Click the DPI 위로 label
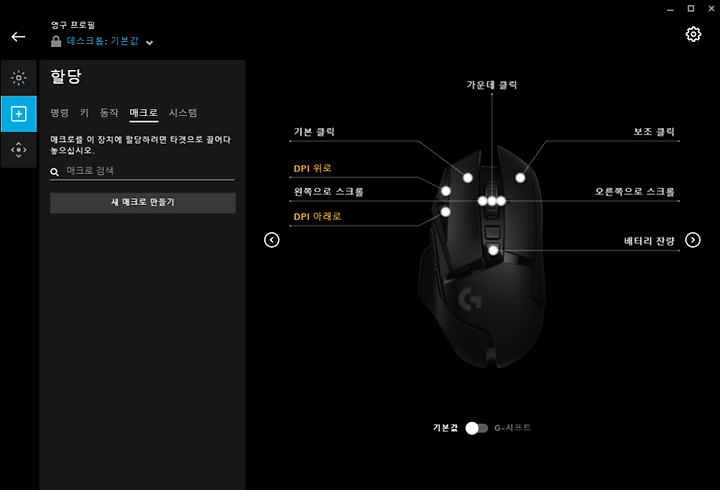This screenshot has width=720, height=490. pyautogui.click(x=313, y=168)
